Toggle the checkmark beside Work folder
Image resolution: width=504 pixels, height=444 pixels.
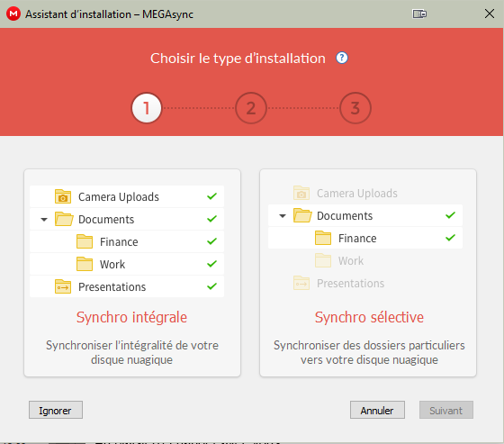click(211, 264)
